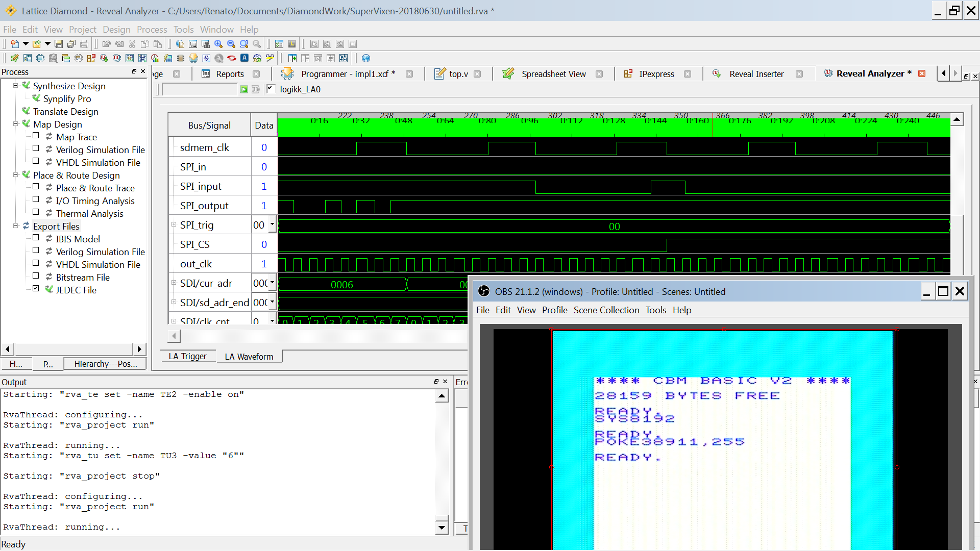980x551 pixels.
Task: Click the New file toolbar icon
Action: coord(15,44)
